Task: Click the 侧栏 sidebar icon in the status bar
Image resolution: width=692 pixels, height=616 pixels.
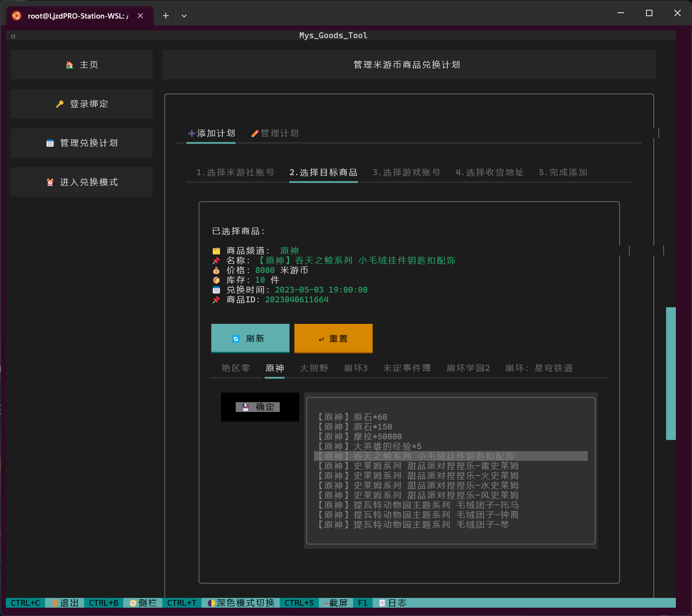Action: pos(133,603)
